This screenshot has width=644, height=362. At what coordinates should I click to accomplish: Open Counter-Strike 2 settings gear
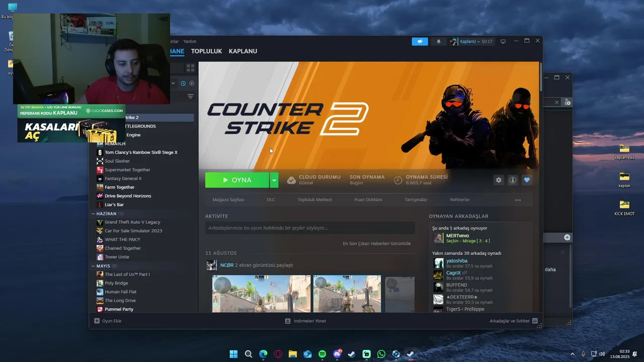pyautogui.click(x=499, y=180)
